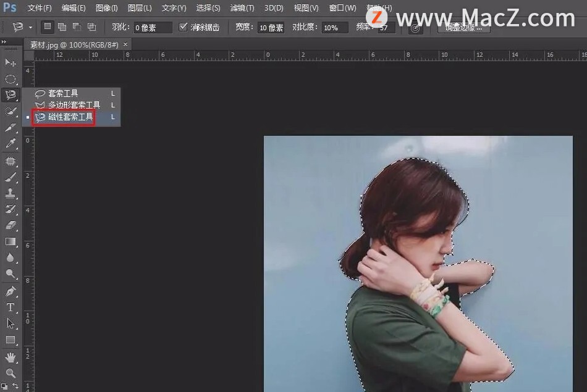Expand the toolbox panel double-arrow

point(5,42)
